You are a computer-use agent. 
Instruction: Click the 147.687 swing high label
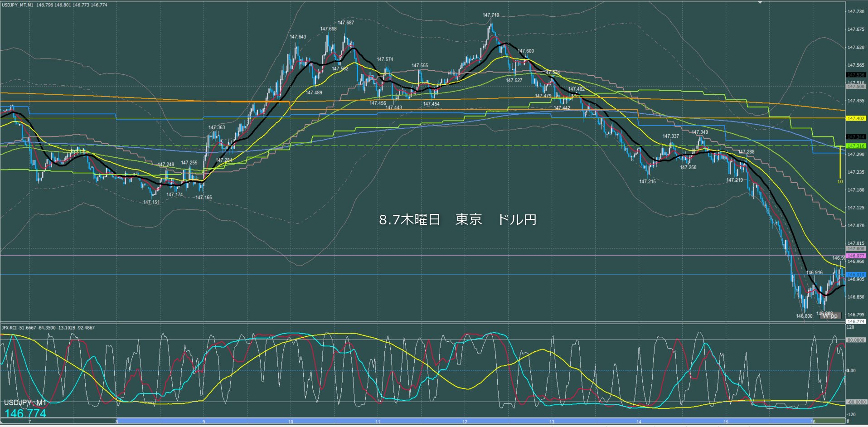[x=346, y=23]
